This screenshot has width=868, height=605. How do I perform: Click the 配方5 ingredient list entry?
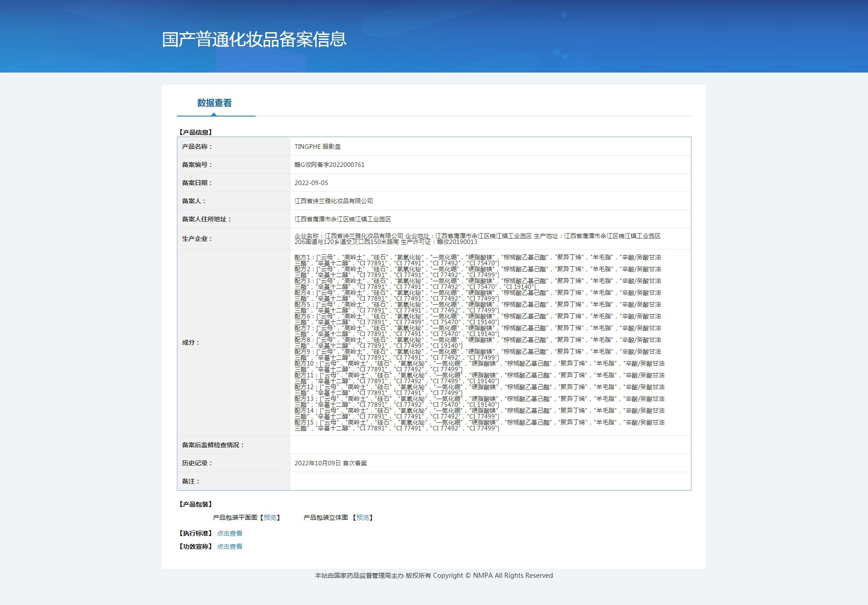478,307
